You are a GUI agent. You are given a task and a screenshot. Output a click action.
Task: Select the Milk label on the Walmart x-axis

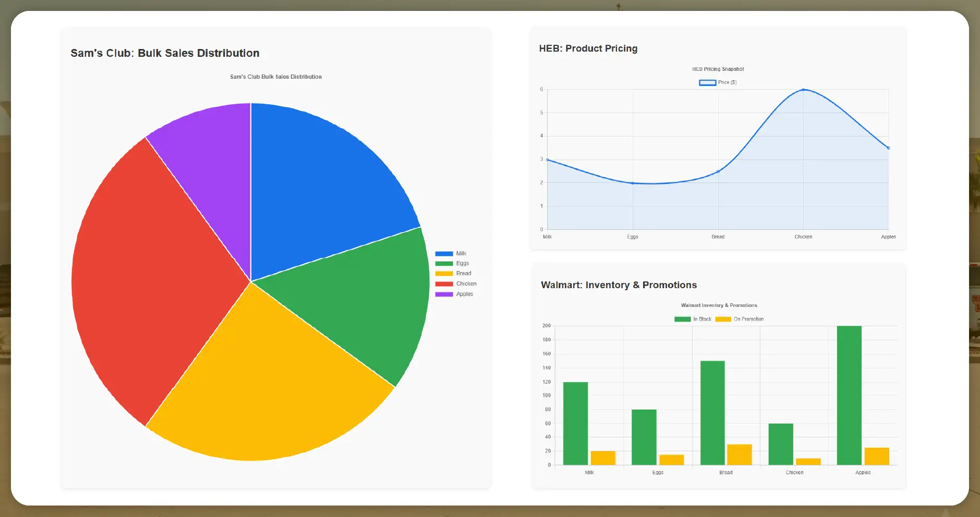pyautogui.click(x=589, y=472)
